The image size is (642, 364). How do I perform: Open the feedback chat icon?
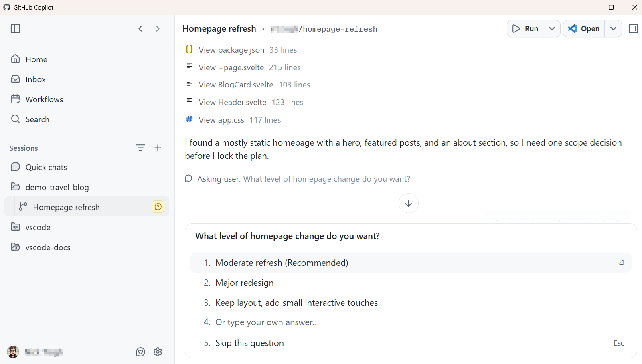140,352
